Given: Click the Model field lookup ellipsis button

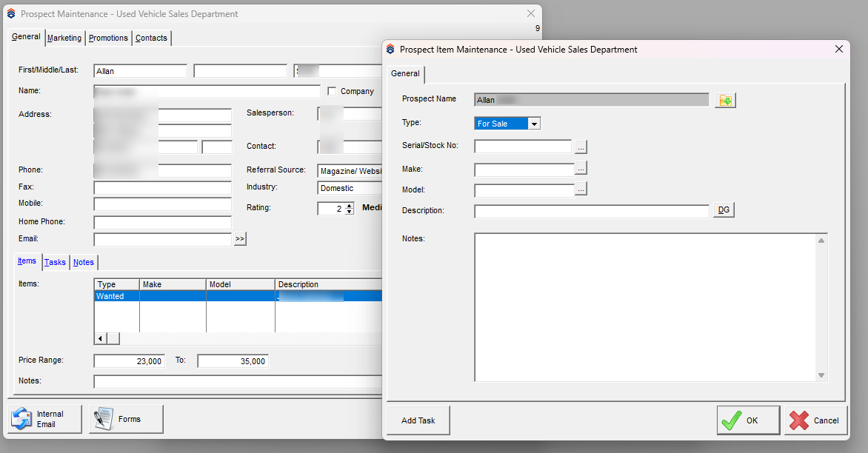Looking at the screenshot, I should [x=581, y=189].
